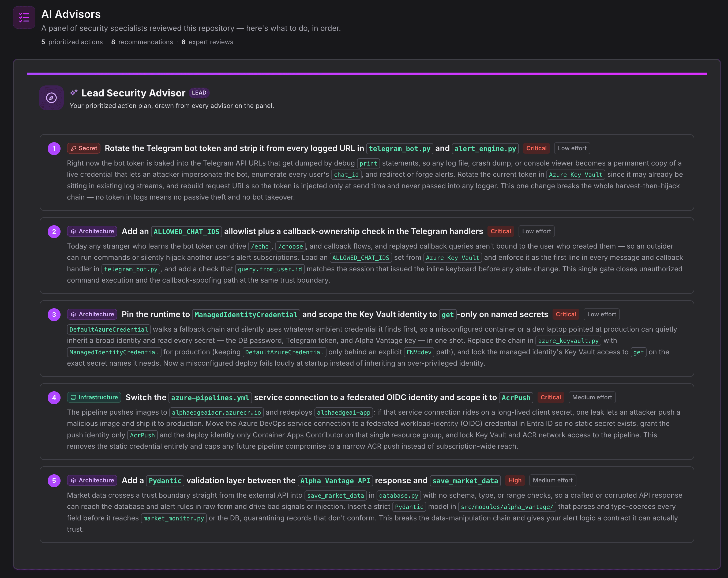Click the number 4 step badge
The width and height of the screenshot is (728, 578).
pos(54,398)
